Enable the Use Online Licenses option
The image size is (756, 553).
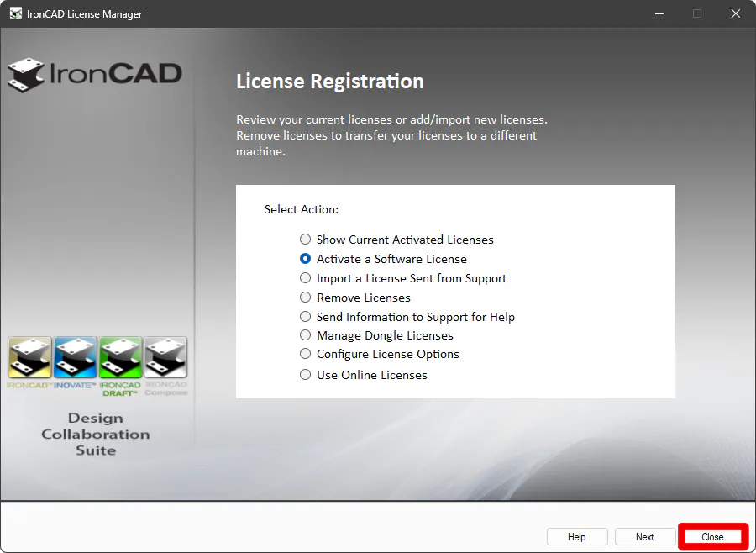(306, 375)
